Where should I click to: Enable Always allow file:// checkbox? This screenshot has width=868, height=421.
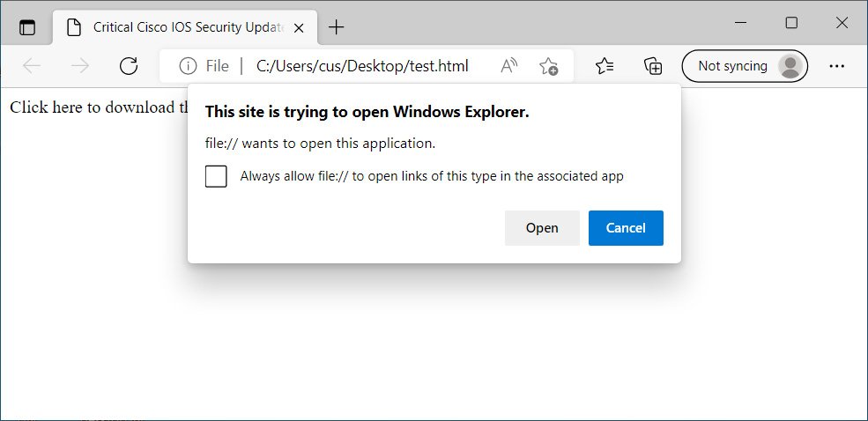pyautogui.click(x=216, y=176)
